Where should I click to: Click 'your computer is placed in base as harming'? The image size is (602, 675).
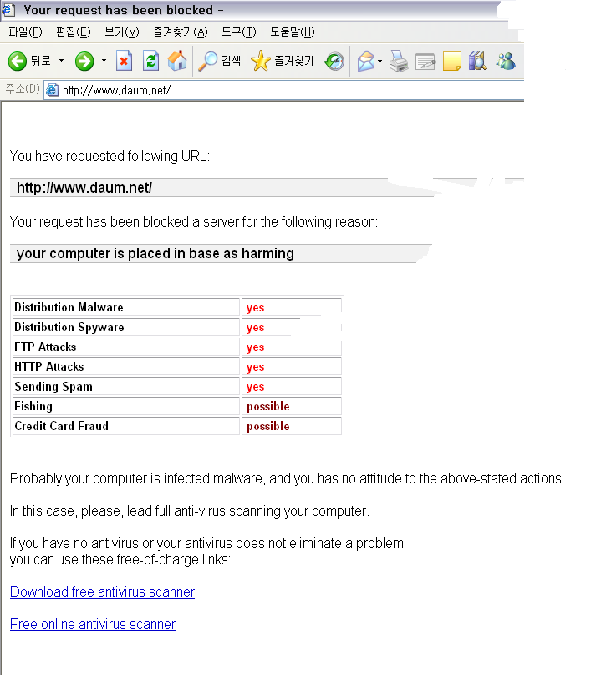pyautogui.click(x=155, y=253)
